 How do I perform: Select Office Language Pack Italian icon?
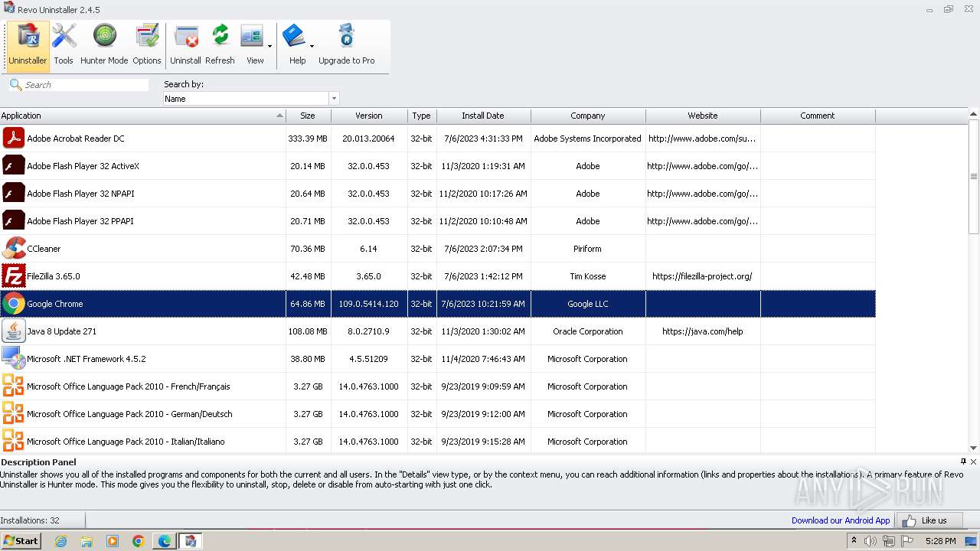click(13, 442)
